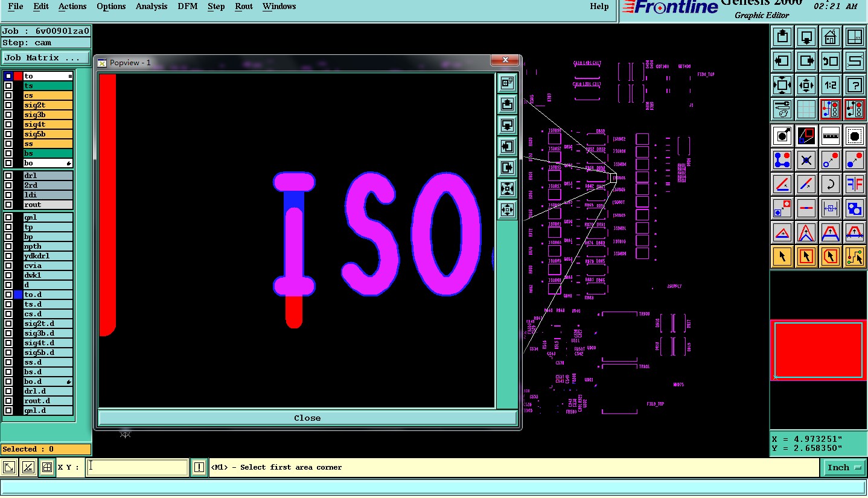868x498 pixels.
Task: Select the curved arrow rotate tool
Action: tap(831, 184)
